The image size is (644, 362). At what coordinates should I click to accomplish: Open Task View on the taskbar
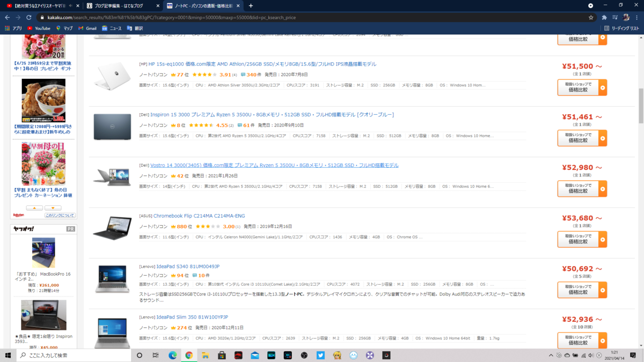(156, 355)
